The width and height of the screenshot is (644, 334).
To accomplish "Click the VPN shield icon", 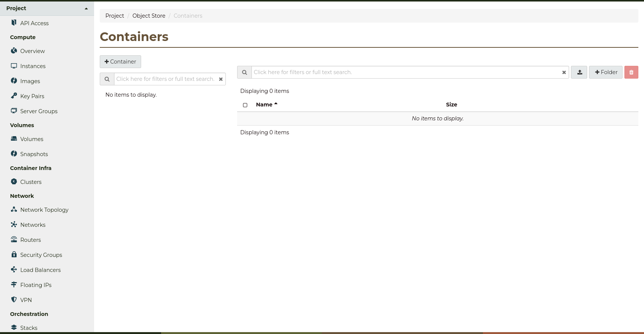I will pos(14,299).
